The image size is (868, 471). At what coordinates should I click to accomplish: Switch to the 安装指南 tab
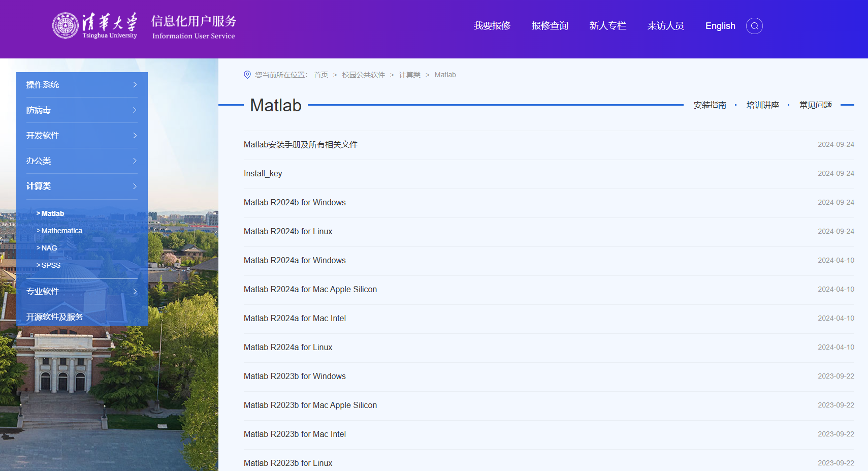(x=710, y=105)
